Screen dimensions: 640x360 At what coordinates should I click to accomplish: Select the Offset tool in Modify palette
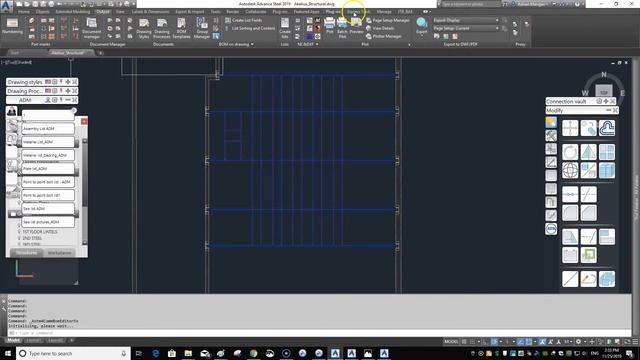click(607, 128)
